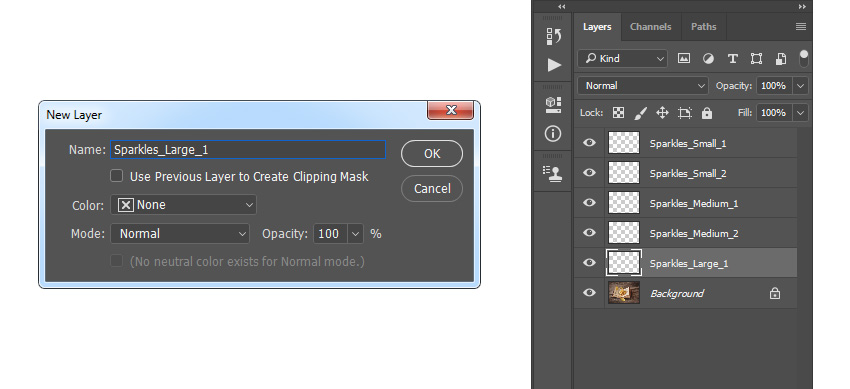Open the Actions panel play icon

point(553,65)
